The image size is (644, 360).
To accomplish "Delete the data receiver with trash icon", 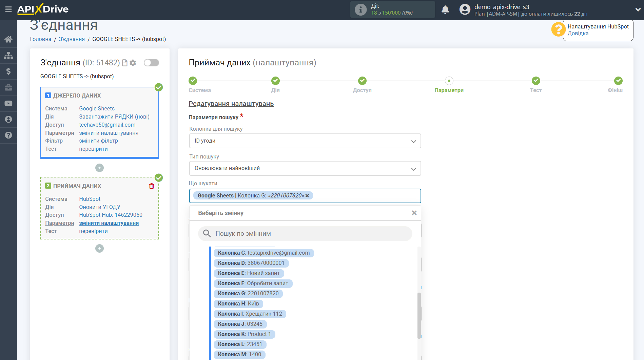I will (x=152, y=186).
